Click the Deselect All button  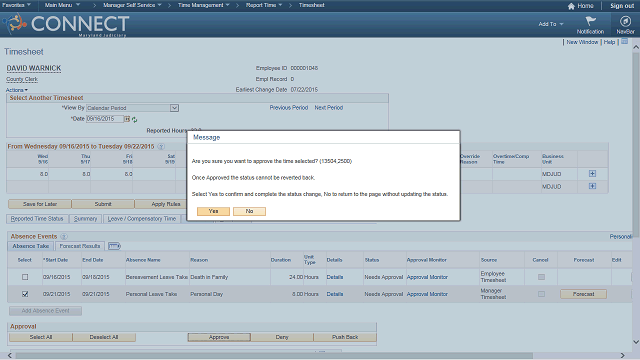[x=104, y=337]
